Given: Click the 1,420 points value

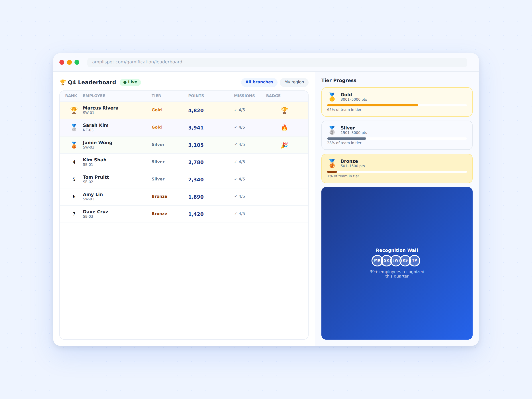Looking at the screenshot, I should 196,214.
